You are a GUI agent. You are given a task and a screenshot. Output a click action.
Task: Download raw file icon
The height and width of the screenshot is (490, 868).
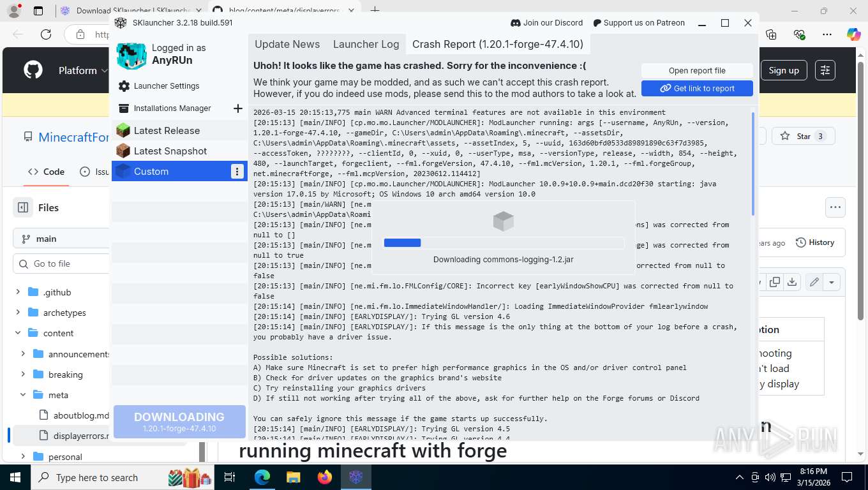(x=791, y=282)
